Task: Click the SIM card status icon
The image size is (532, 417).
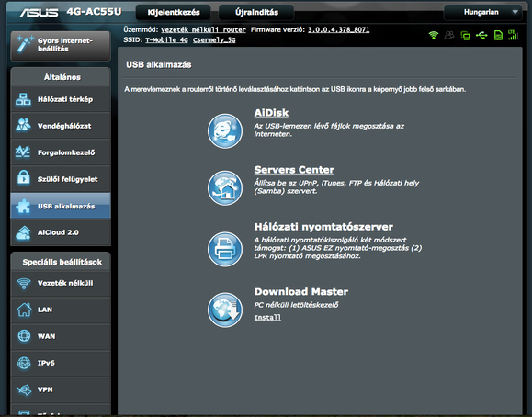Action: coord(498,35)
